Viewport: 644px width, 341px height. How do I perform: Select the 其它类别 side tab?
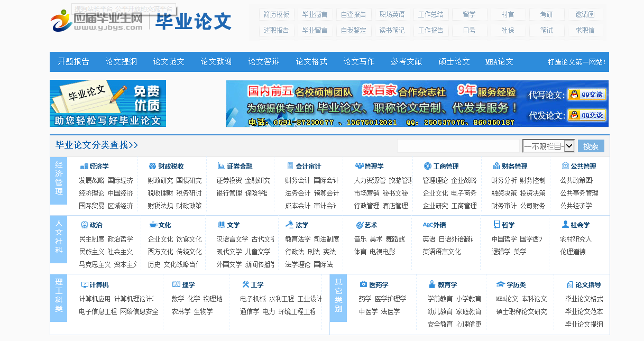click(338, 298)
